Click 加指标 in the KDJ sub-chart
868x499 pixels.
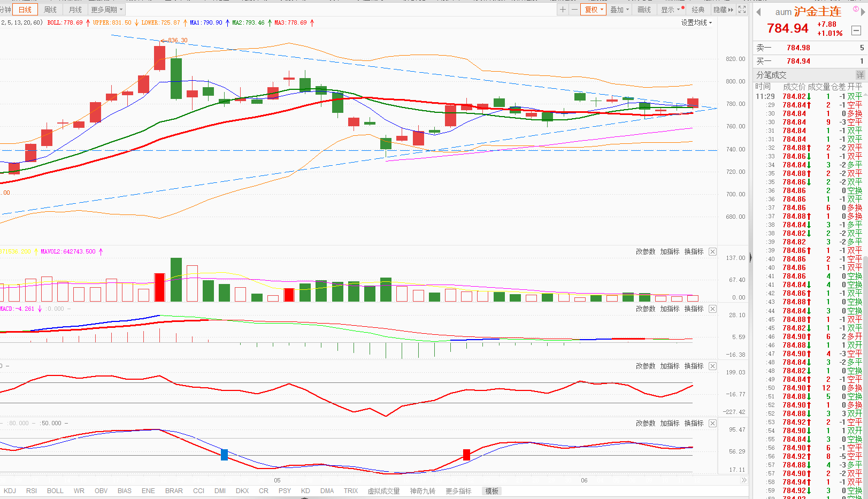tap(670, 423)
